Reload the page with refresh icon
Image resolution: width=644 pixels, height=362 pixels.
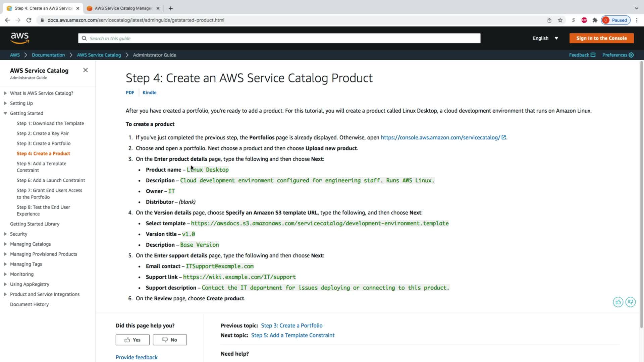[29, 20]
